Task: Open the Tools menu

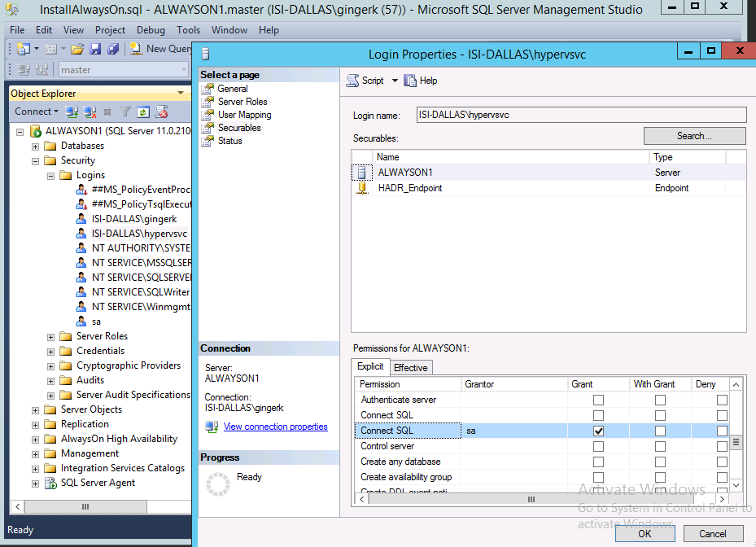Action: pyautogui.click(x=188, y=30)
